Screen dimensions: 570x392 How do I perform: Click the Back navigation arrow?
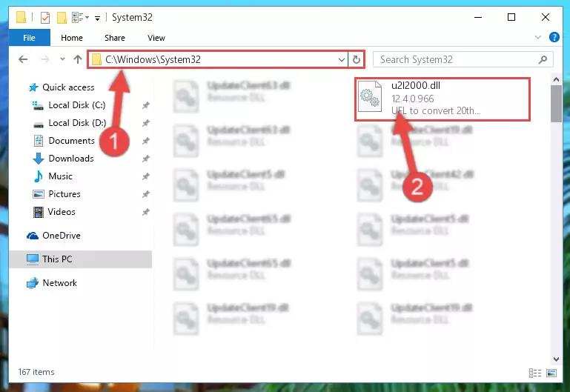pyautogui.click(x=23, y=59)
